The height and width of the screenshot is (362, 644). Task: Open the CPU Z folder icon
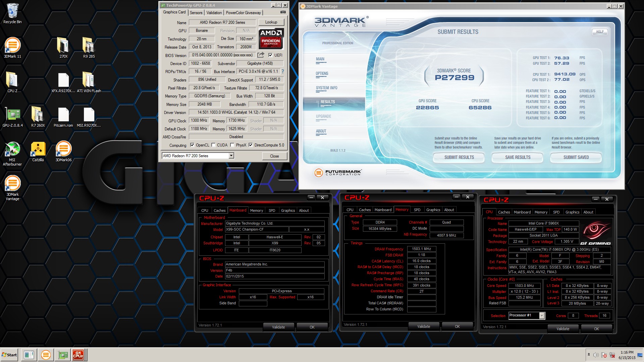point(12,82)
